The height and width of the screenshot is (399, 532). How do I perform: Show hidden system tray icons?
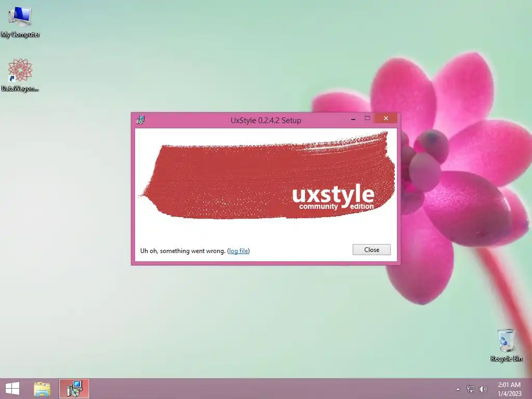pyautogui.click(x=458, y=389)
